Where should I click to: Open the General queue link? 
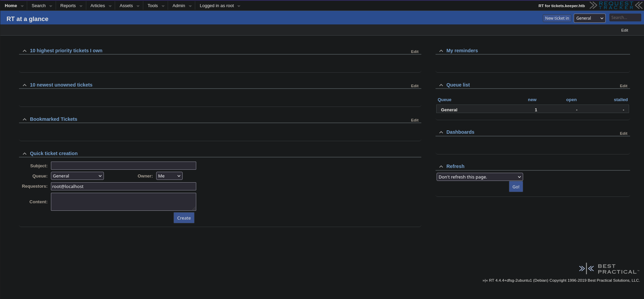(449, 110)
